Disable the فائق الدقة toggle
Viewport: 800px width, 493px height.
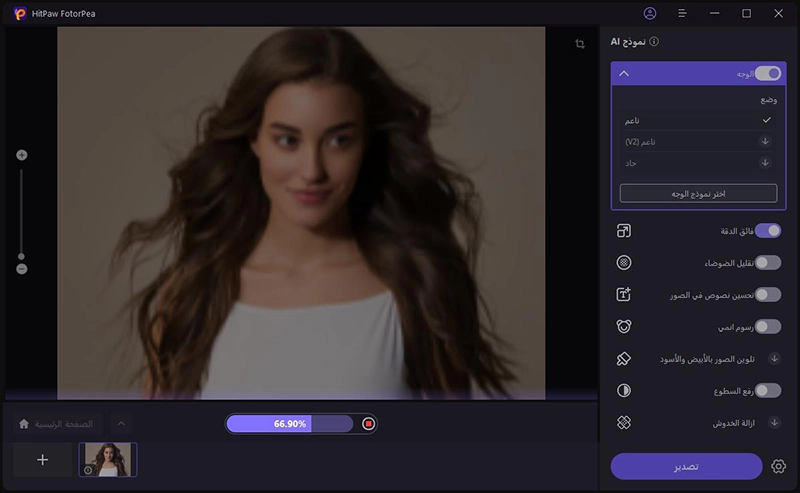click(x=767, y=231)
